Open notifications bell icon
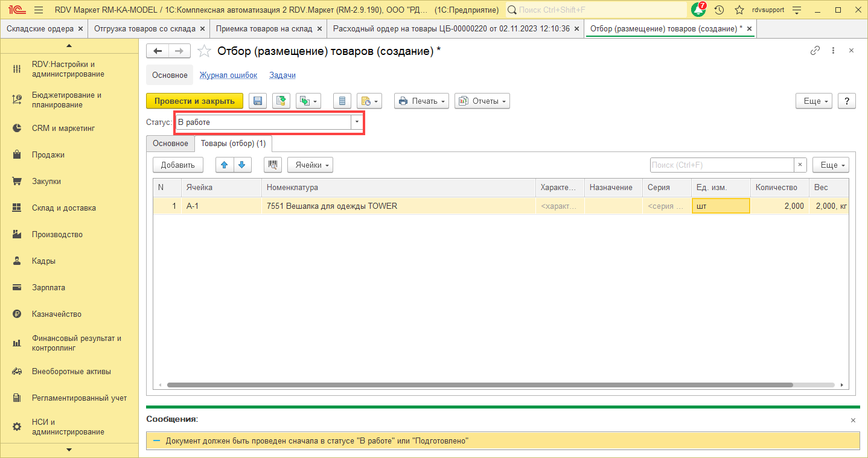The height and width of the screenshot is (458, 868). tap(698, 10)
